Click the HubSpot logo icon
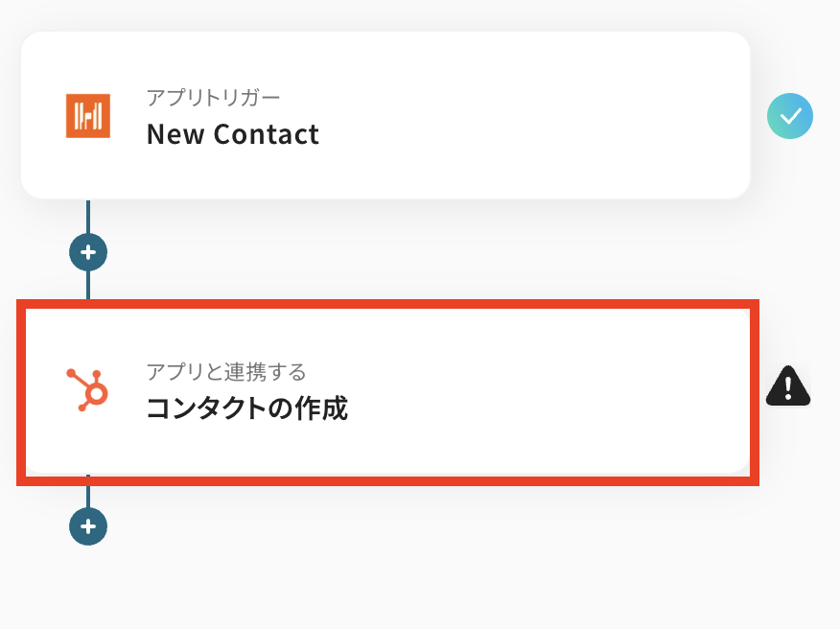This screenshot has width=840, height=629. [88, 389]
